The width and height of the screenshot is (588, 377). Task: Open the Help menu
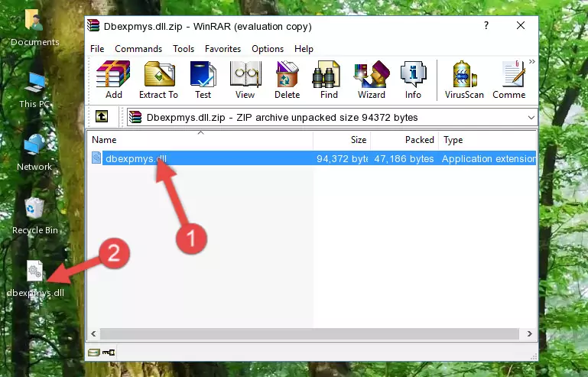(304, 49)
